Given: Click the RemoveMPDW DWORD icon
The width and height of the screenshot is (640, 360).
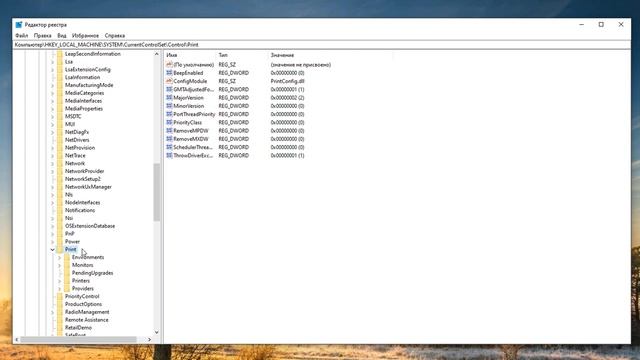Looking at the screenshot, I should (169, 131).
